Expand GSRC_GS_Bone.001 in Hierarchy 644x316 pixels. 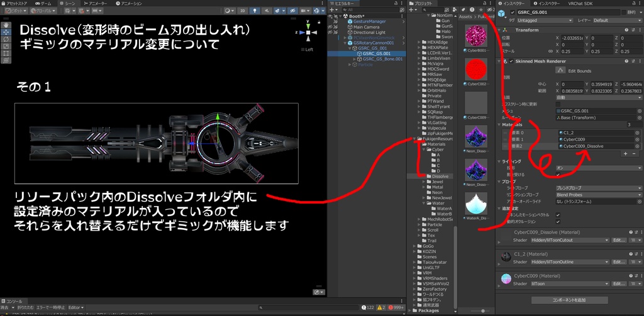tap(355, 59)
